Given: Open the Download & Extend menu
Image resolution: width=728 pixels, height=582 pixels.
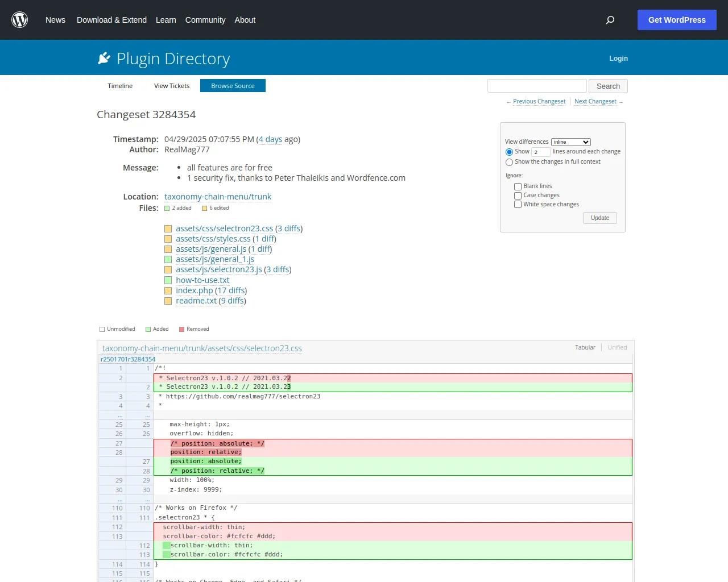Looking at the screenshot, I should point(111,20).
